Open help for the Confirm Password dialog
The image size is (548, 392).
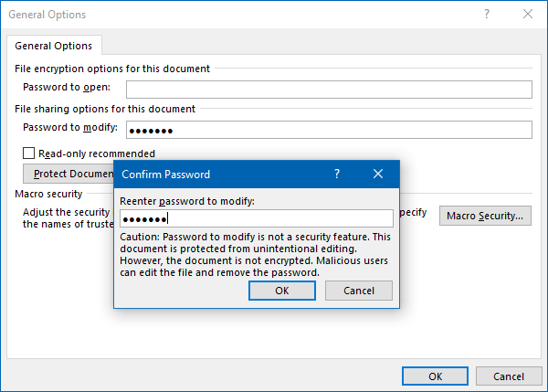(337, 174)
